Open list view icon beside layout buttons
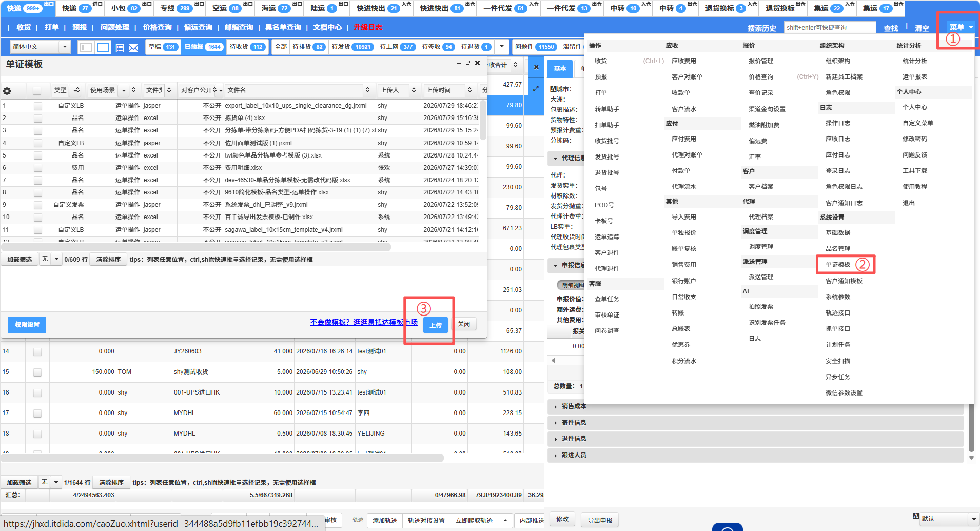This screenshot has width=980, height=531. tap(120, 48)
